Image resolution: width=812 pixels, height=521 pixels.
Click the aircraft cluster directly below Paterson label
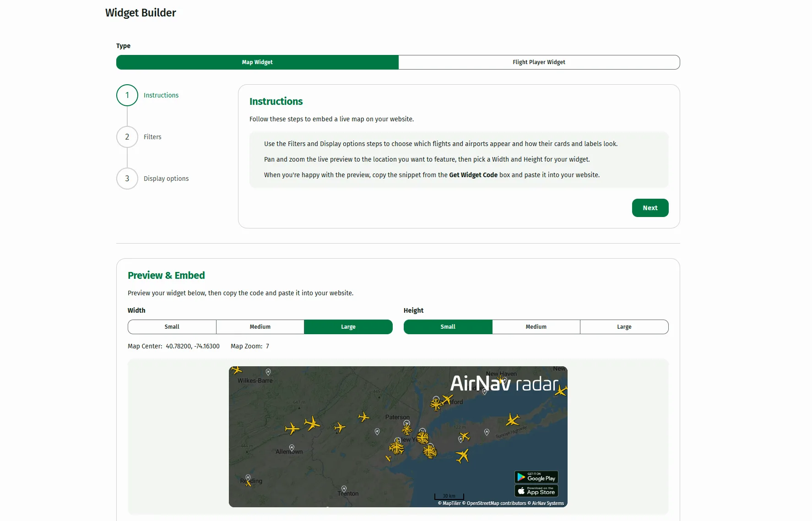407,430
